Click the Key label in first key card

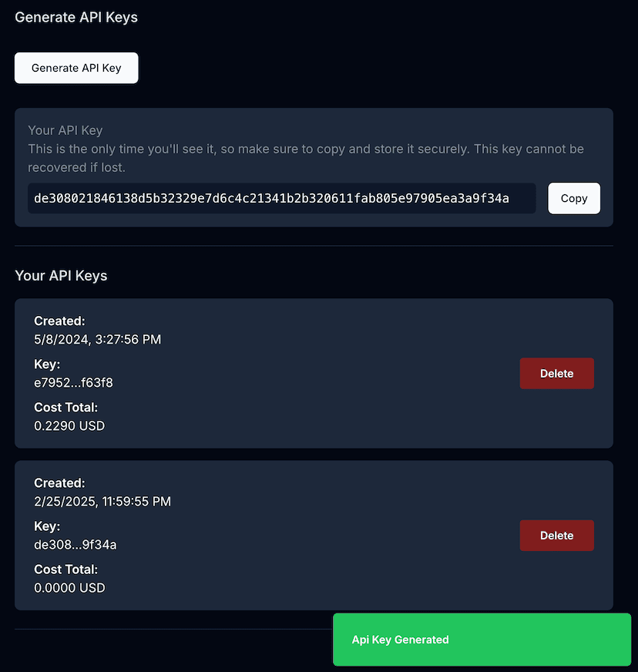click(47, 364)
